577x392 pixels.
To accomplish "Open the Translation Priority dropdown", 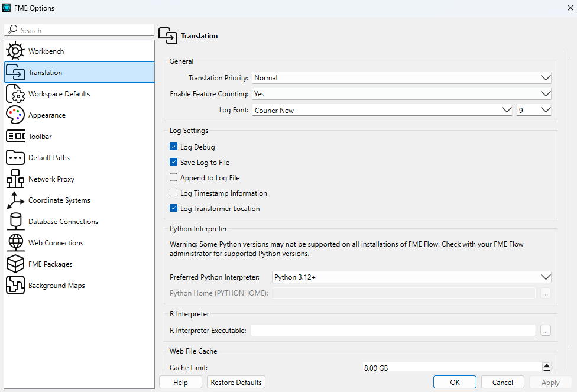I will [401, 78].
